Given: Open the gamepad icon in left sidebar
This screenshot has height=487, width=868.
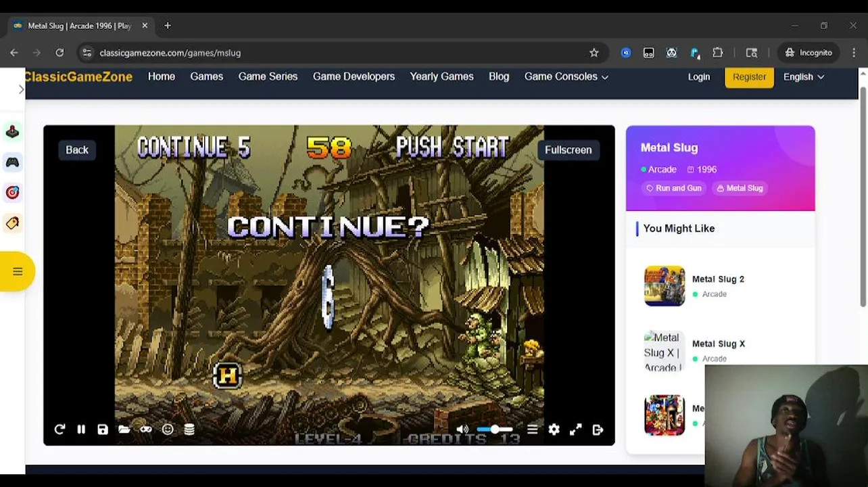Looking at the screenshot, I should [x=12, y=162].
